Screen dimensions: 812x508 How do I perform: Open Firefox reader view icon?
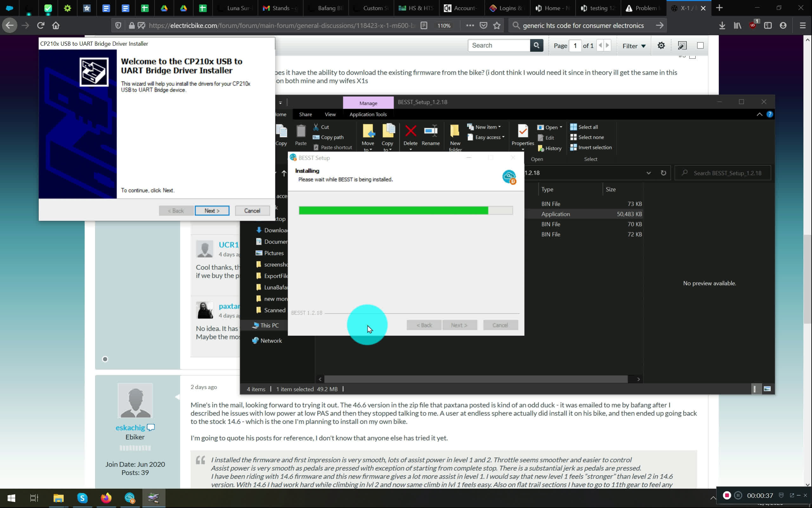(424, 25)
